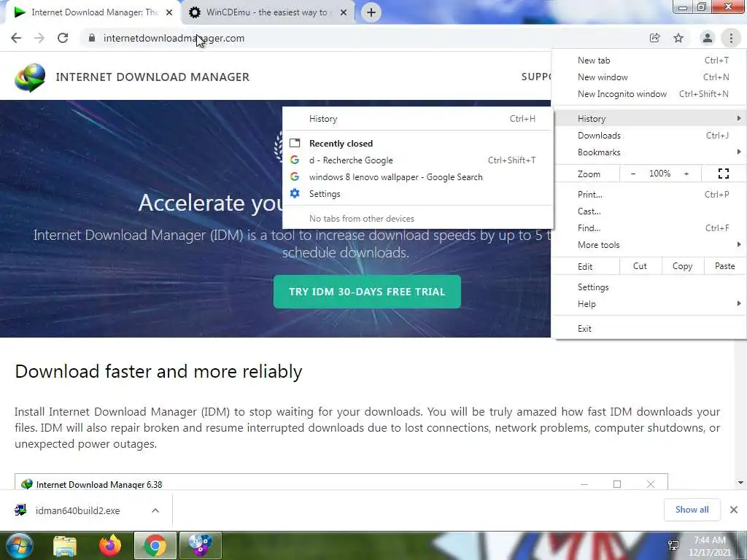
Task: Expand the History submenu entry
Action: coord(649,119)
